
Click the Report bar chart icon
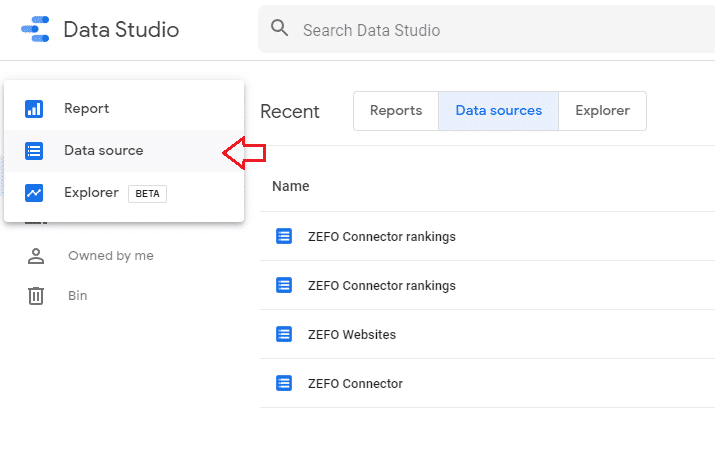click(x=34, y=109)
